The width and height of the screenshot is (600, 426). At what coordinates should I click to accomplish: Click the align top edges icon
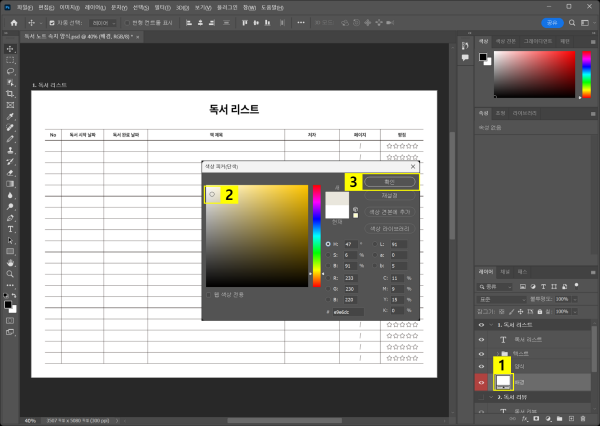(245, 23)
